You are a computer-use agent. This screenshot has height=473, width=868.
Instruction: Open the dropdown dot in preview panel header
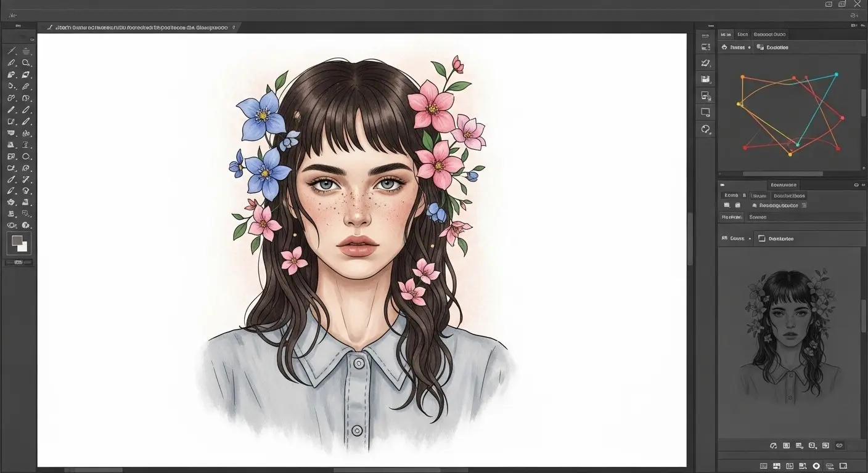pos(750,238)
